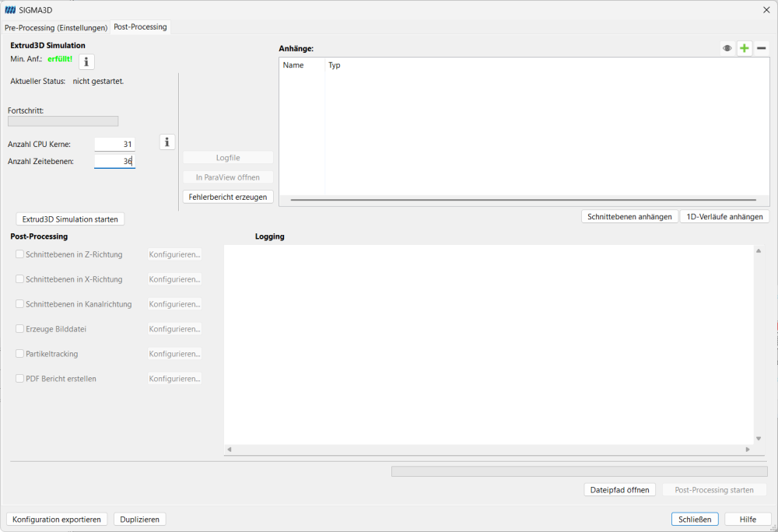Close the SIGMA3D window

coord(766,10)
